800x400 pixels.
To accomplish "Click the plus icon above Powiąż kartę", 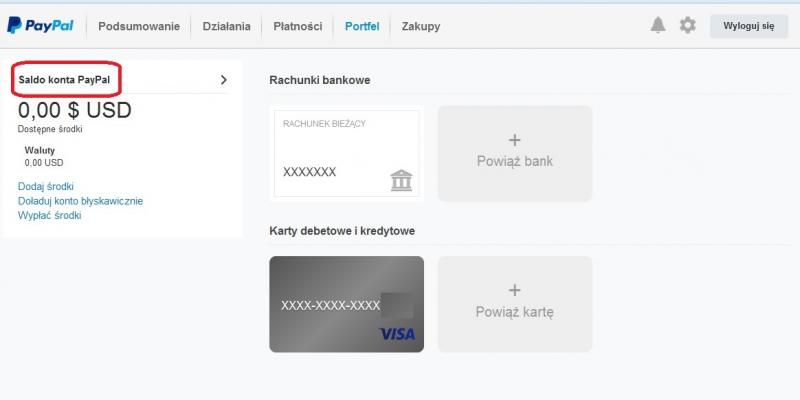I will pyautogui.click(x=515, y=291).
